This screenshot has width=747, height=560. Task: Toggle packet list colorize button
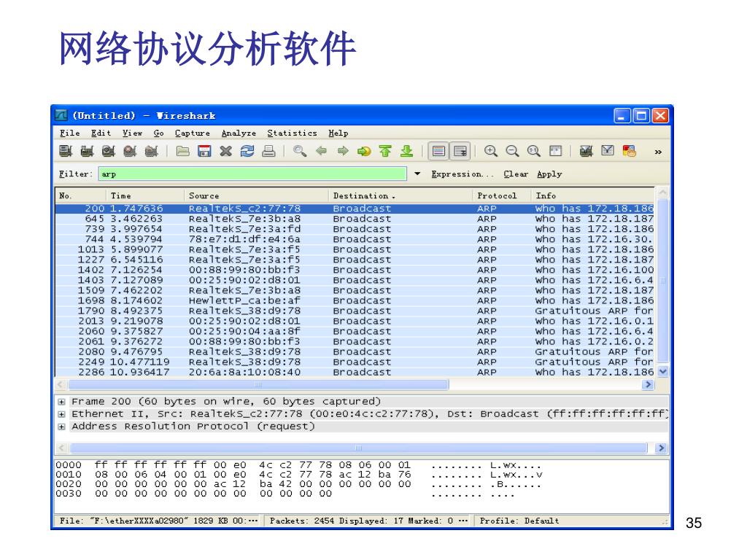coord(438,152)
